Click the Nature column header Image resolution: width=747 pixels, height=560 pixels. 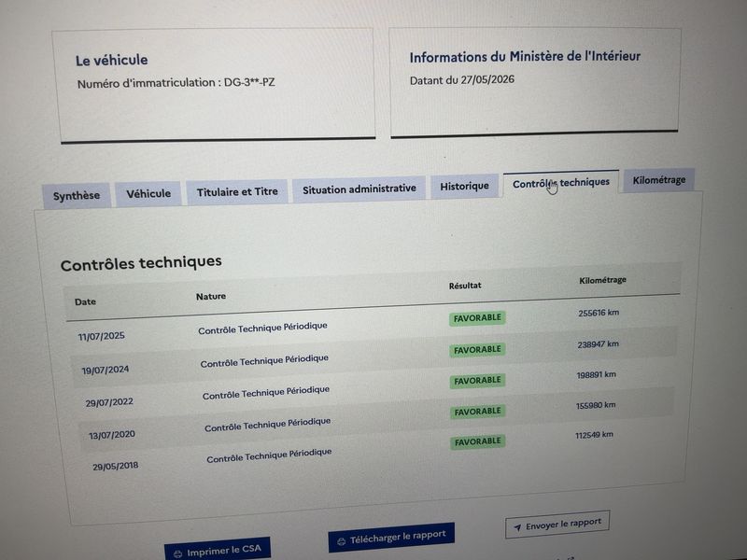(x=211, y=297)
